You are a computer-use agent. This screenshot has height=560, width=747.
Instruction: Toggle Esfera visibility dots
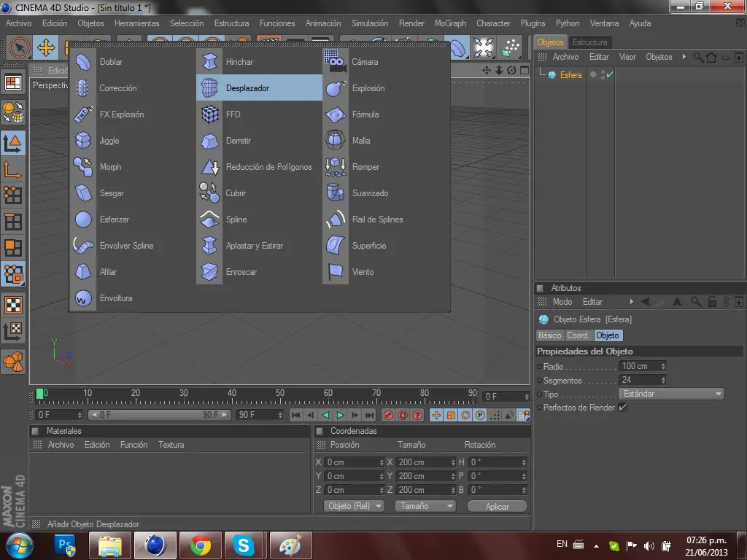click(603, 74)
